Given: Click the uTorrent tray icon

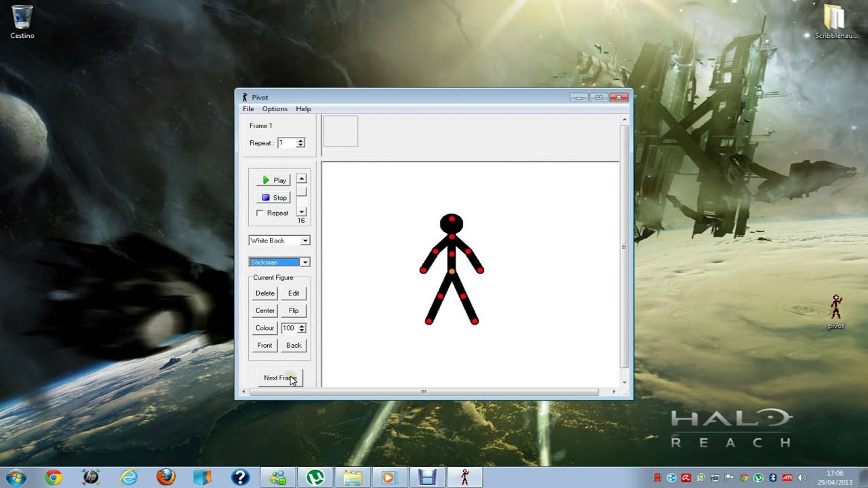Looking at the screenshot, I should (758, 478).
